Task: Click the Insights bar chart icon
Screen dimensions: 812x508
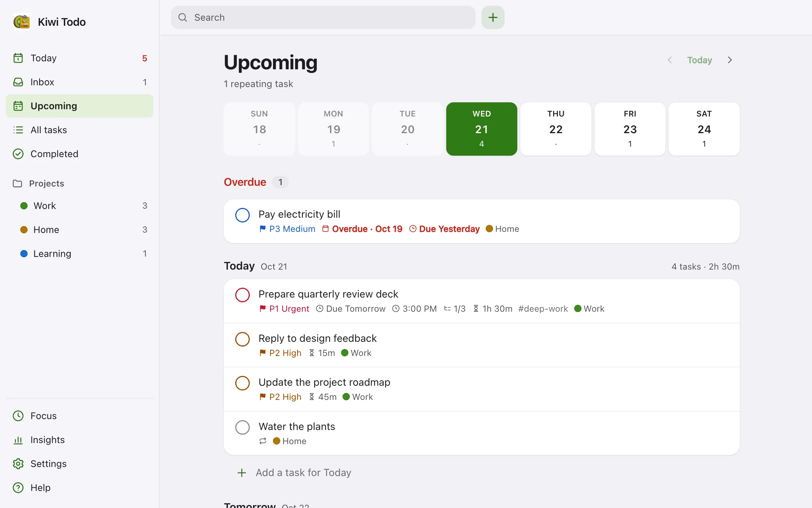Action: coord(18,440)
